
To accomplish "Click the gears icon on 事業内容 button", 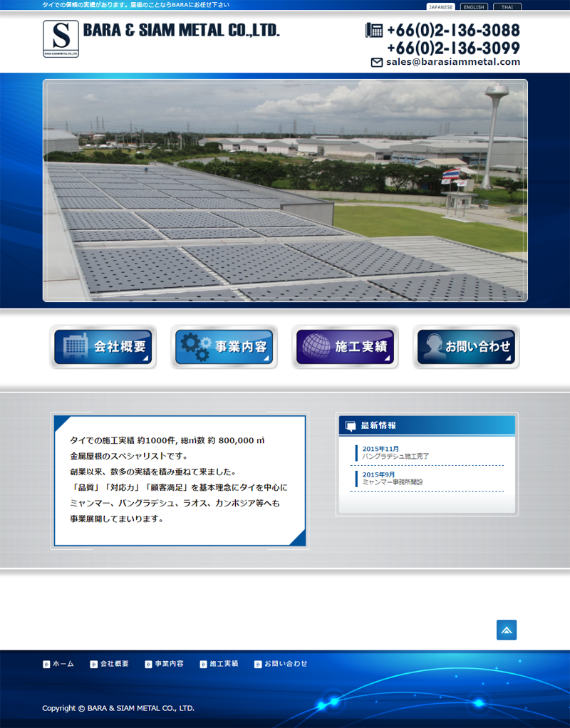I will pos(195,347).
